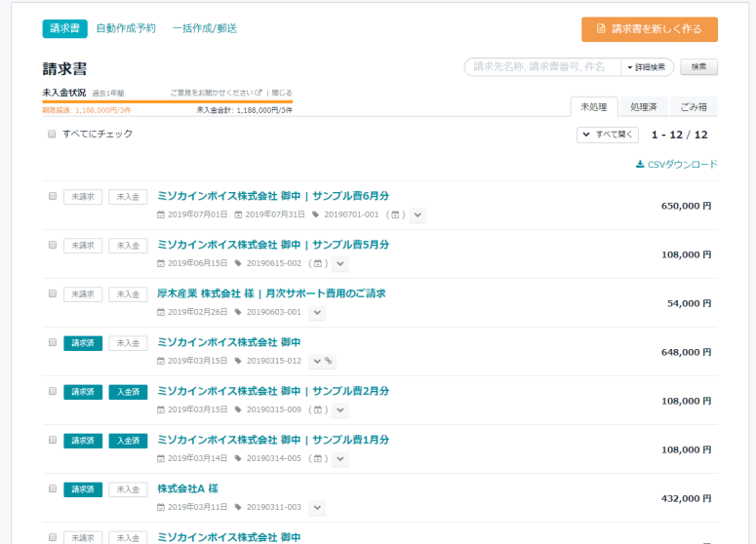The height and width of the screenshot is (544, 756).
Task: Click the 54,000 円 amount
Action: pos(689,303)
